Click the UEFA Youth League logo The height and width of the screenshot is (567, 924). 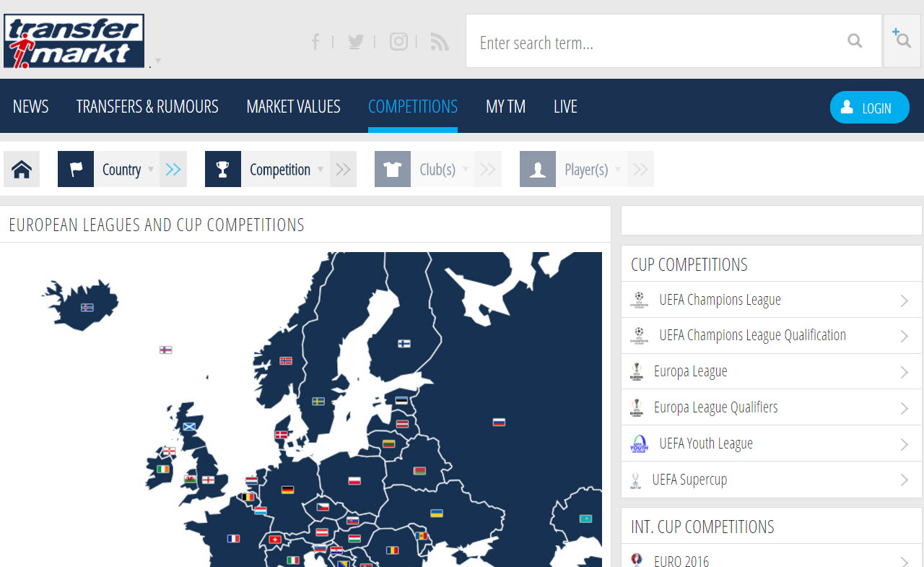tap(639, 443)
